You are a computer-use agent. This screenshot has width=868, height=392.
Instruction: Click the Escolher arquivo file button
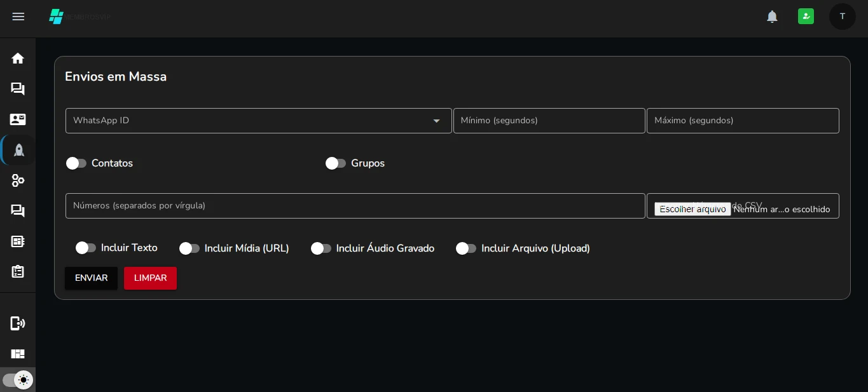(692, 209)
